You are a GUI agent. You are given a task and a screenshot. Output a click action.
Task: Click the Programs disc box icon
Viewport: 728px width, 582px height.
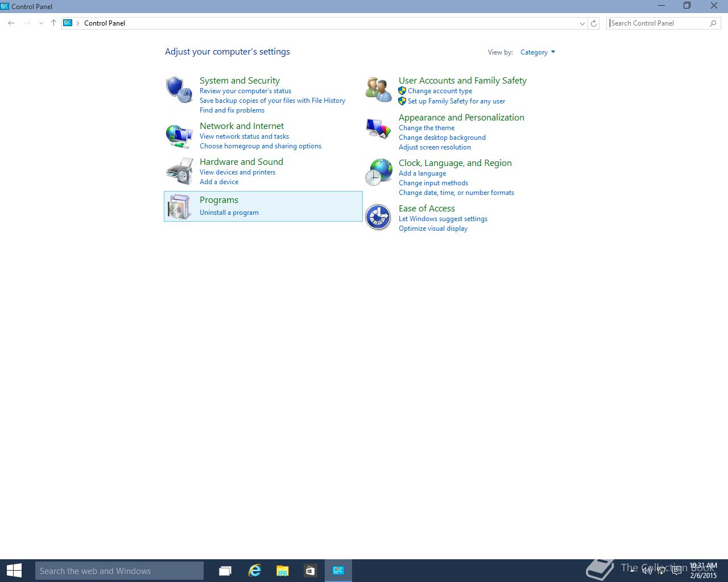pyautogui.click(x=179, y=206)
